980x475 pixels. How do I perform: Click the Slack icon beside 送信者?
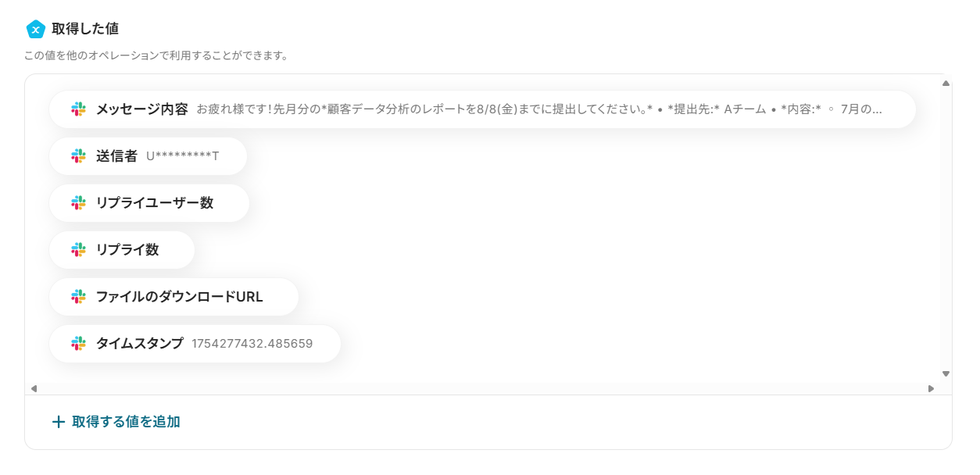tap(78, 156)
